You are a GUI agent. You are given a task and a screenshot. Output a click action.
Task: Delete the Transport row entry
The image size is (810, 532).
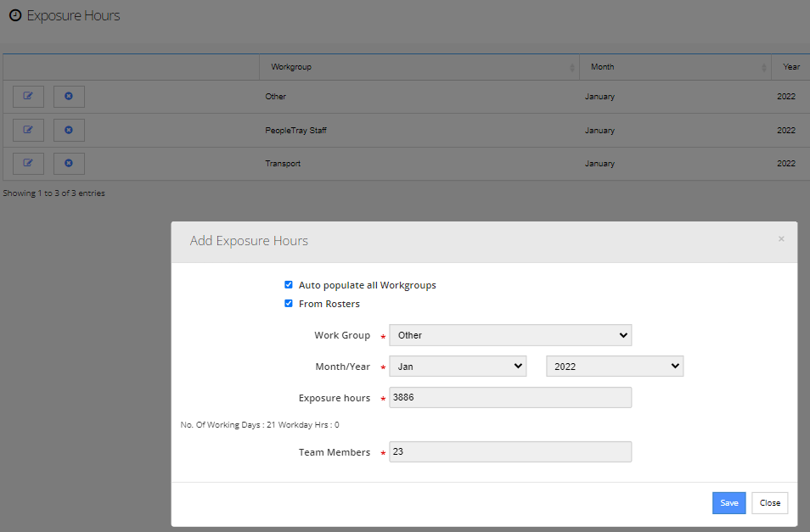point(69,164)
